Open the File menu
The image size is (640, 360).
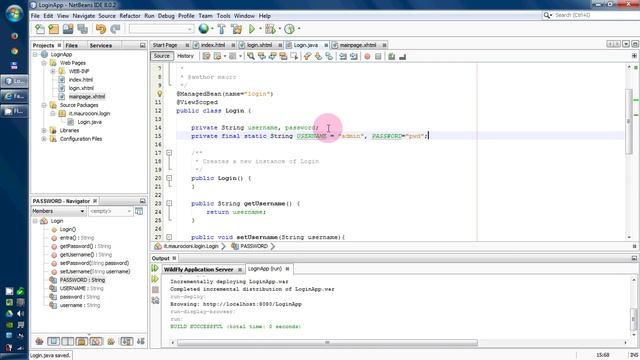click(x=35, y=16)
